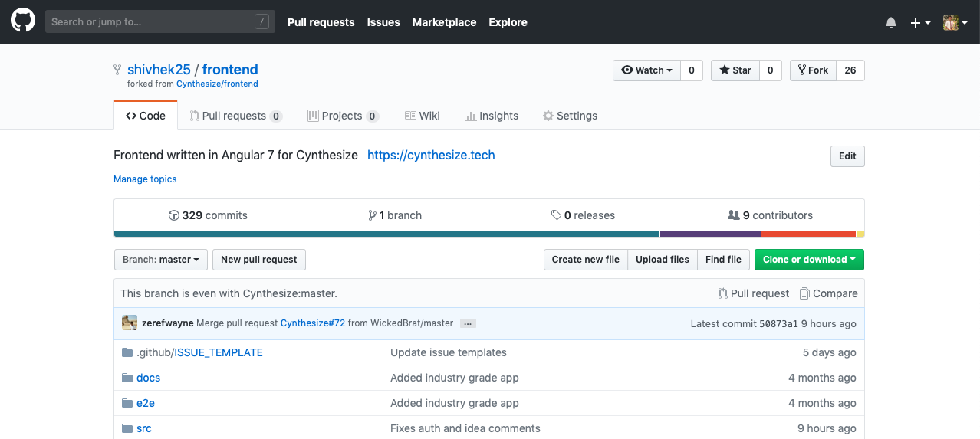View the 26 forks count
Screen dimensions: 980x439
pyautogui.click(x=850, y=70)
